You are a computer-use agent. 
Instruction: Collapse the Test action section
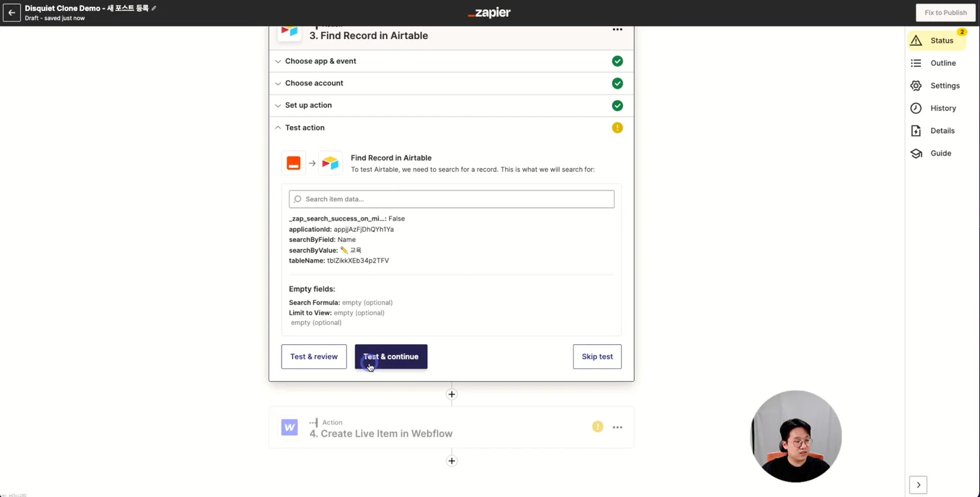click(451, 128)
